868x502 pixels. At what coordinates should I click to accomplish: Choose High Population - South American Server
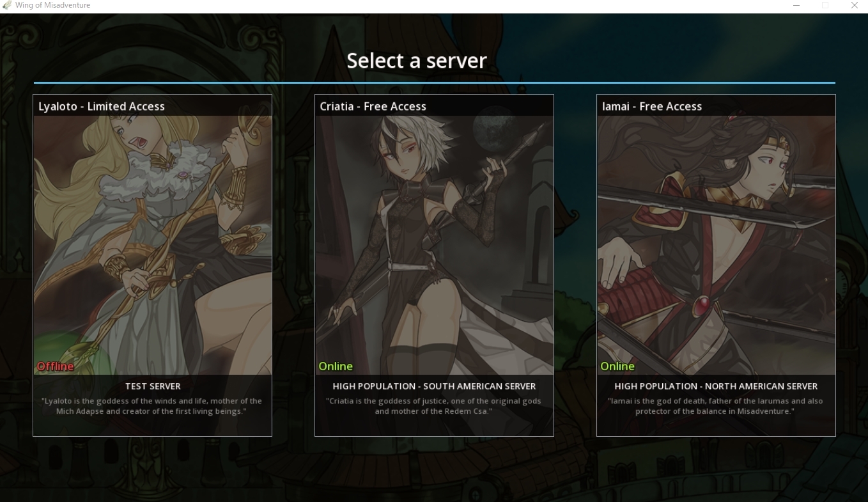(x=434, y=386)
